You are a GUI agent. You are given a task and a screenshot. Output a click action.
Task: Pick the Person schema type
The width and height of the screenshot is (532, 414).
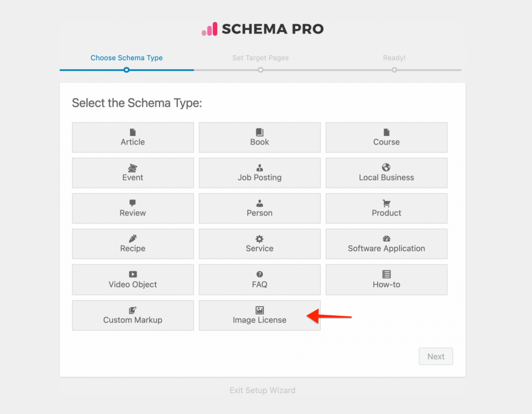pos(259,208)
